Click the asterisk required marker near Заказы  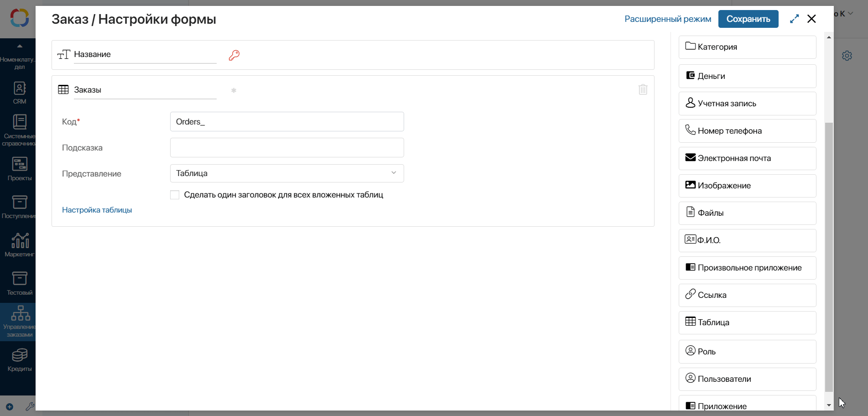pyautogui.click(x=234, y=90)
